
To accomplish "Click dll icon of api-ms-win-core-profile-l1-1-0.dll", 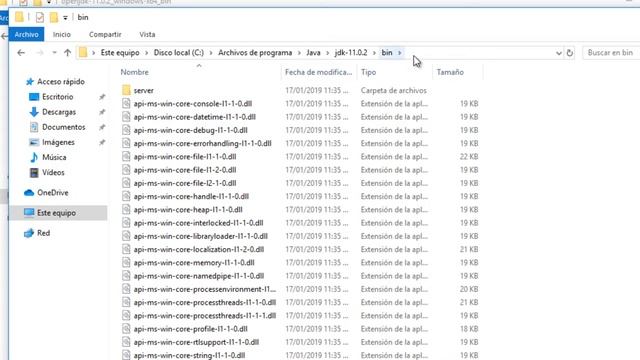I will pyautogui.click(x=126, y=329).
